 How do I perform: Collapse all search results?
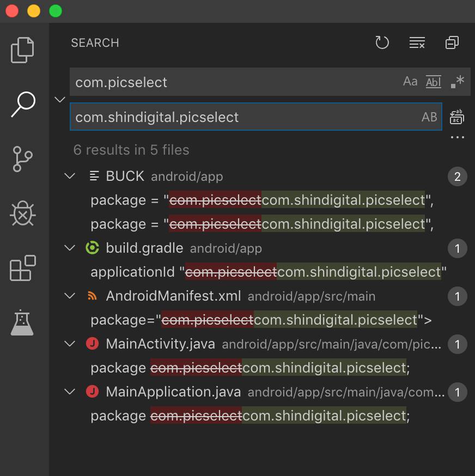tap(452, 42)
